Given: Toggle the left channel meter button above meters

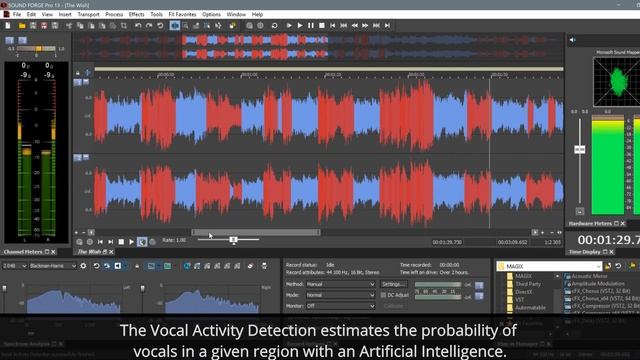Looking at the screenshot, I should [9, 40].
